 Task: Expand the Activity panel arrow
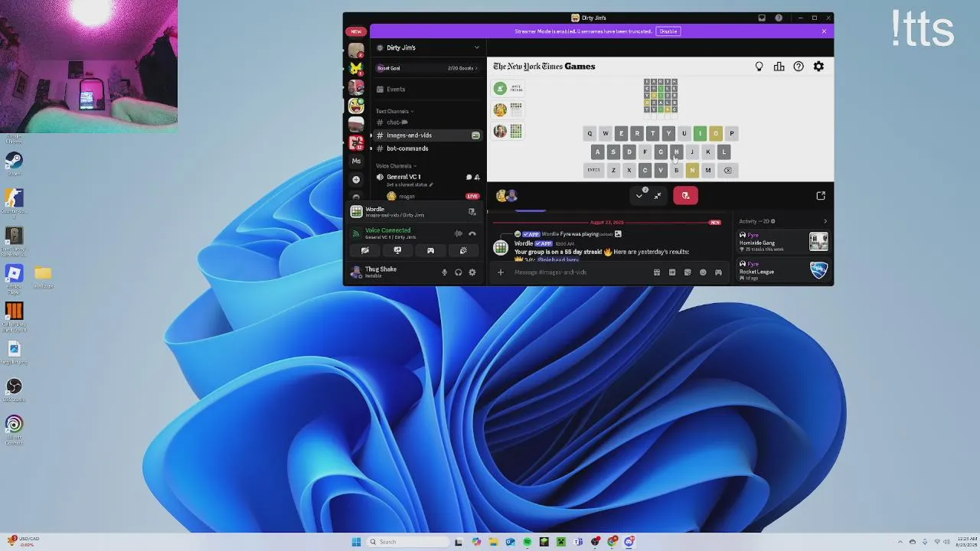pyautogui.click(x=825, y=222)
